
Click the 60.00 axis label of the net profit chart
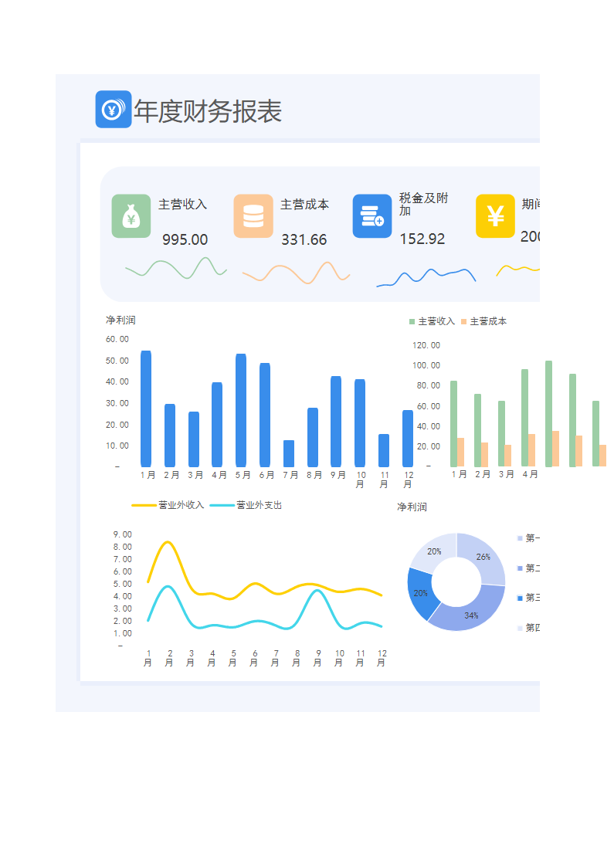[x=117, y=339]
